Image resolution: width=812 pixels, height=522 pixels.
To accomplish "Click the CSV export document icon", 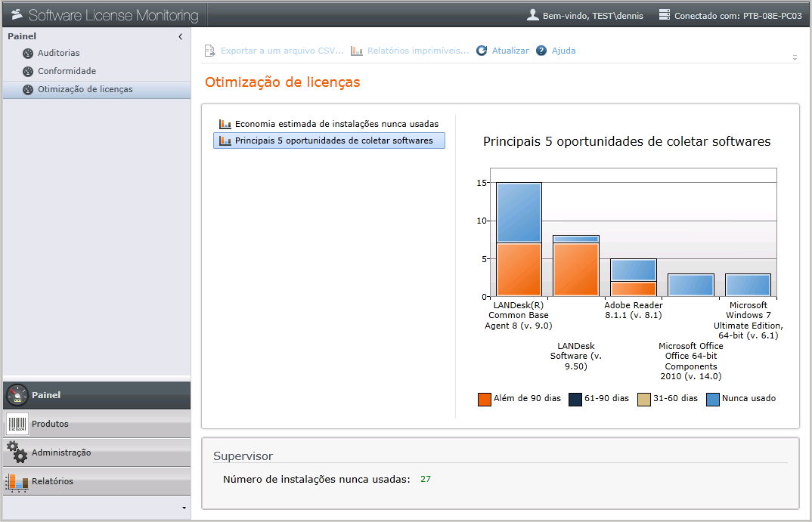I will click(x=209, y=51).
